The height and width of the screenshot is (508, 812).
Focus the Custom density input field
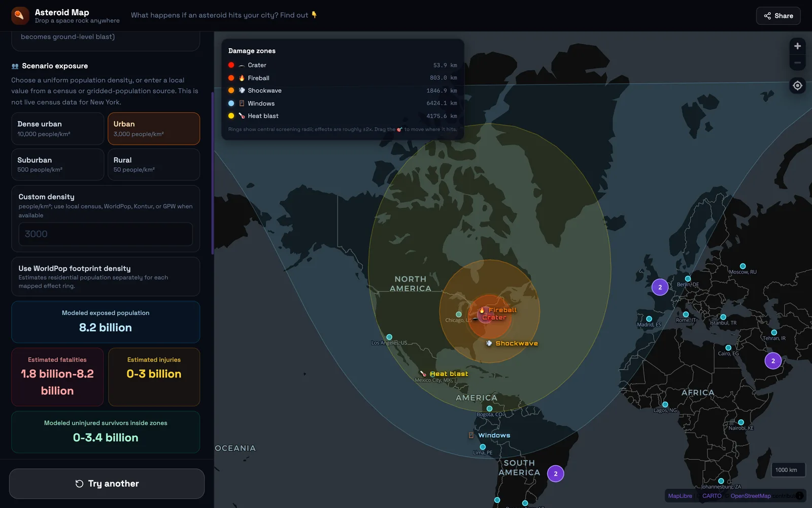point(106,234)
